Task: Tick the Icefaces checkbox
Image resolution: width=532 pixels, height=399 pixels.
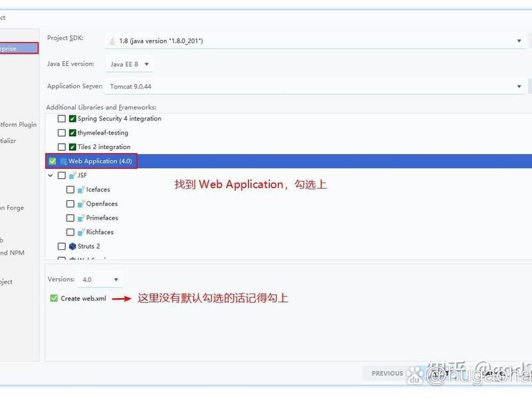Action: point(70,190)
